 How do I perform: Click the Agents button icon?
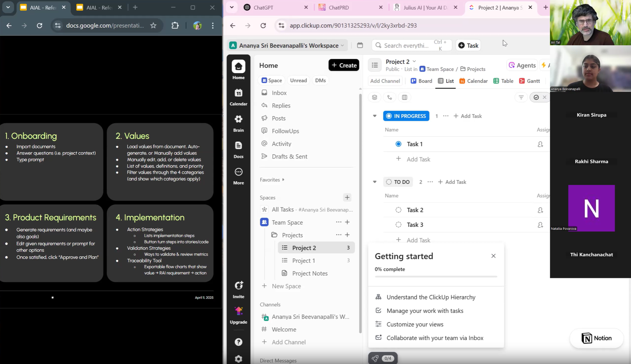(512, 65)
